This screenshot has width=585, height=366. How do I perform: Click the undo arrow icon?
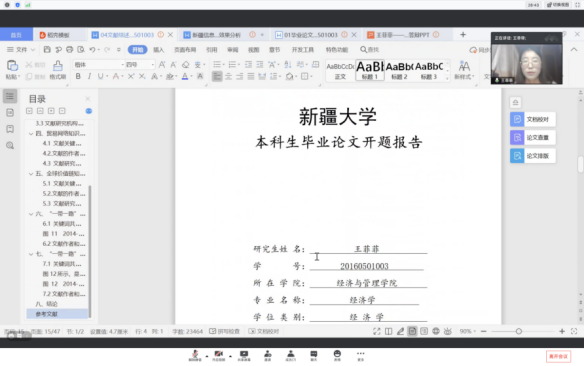point(92,50)
